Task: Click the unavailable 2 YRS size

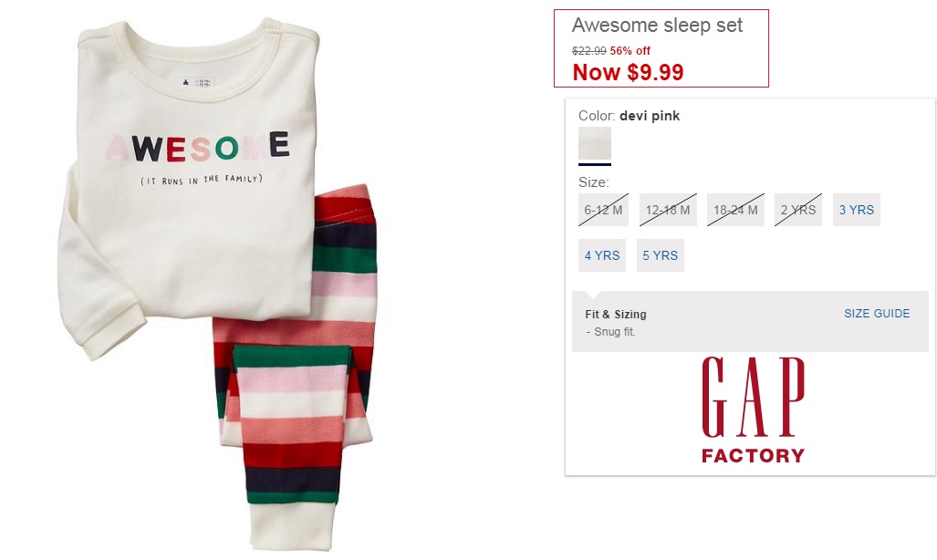Action: click(x=798, y=210)
